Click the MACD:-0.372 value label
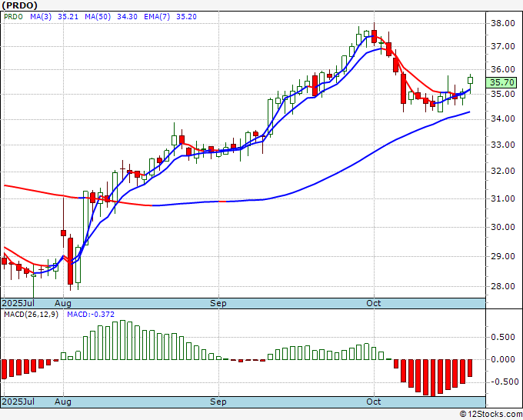 tap(91, 315)
